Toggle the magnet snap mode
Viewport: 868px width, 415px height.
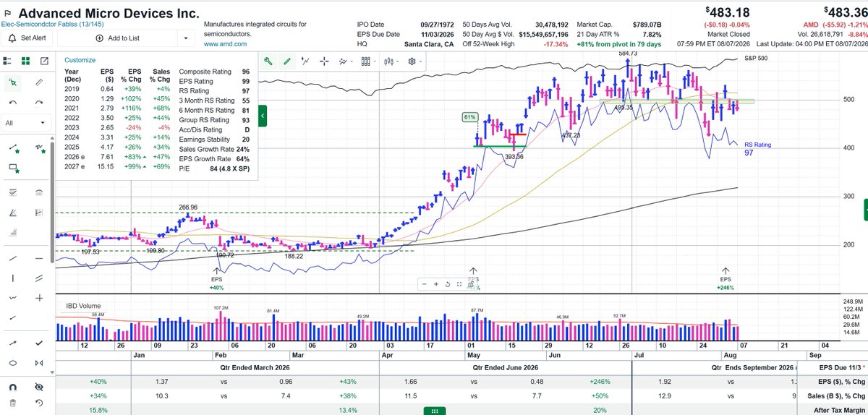pos(14,387)
